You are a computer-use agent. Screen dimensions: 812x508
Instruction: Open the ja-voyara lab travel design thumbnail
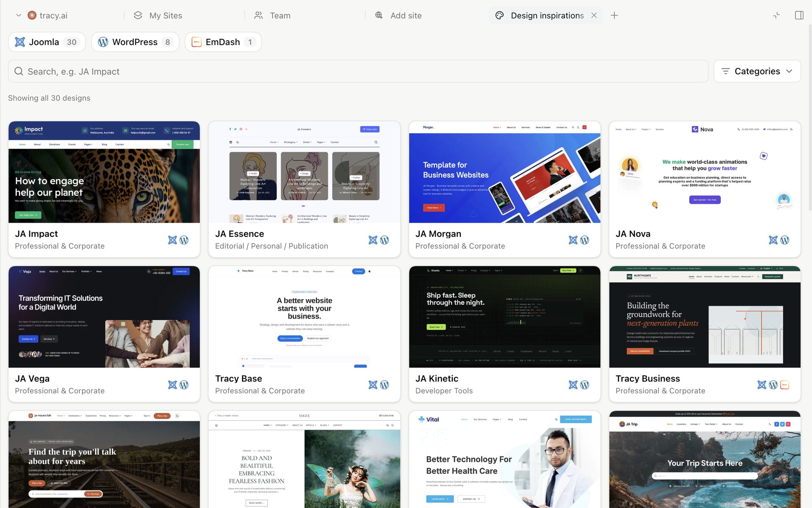click(104, 459)
